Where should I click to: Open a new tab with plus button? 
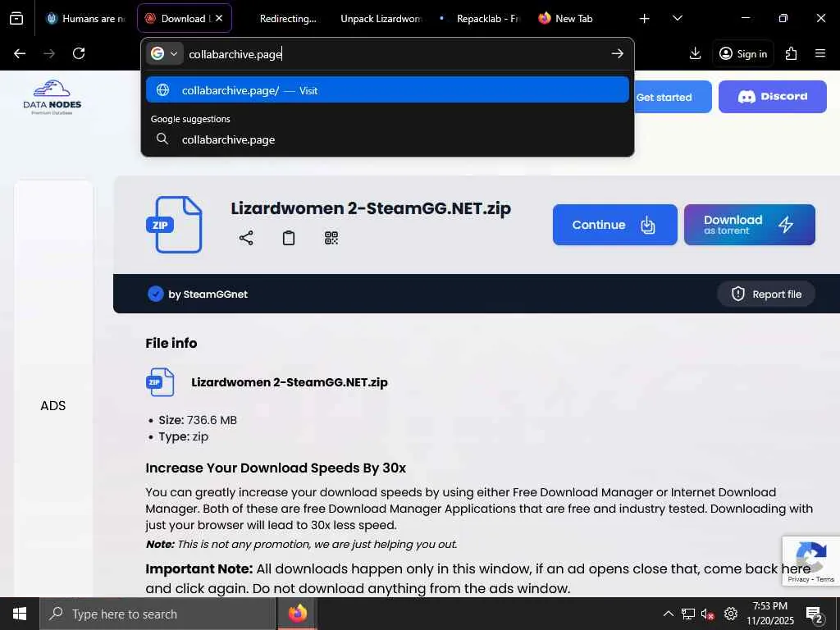pyautogui.click(x=645, y=19)
